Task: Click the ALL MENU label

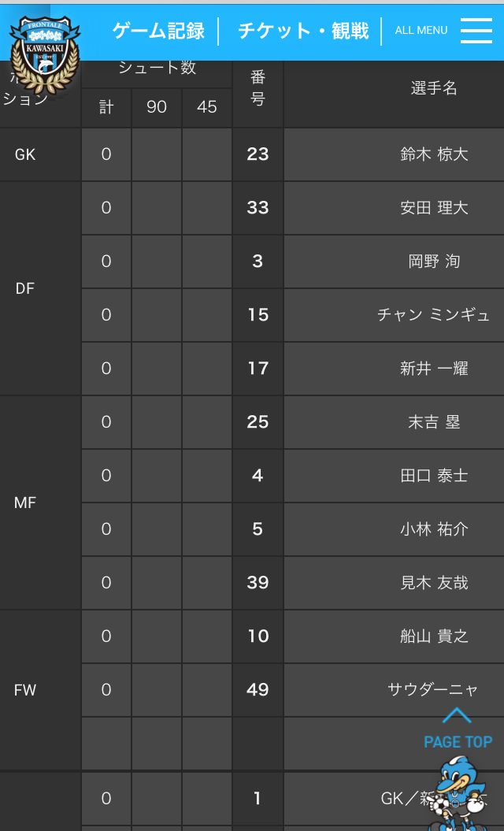Action: click(421, 31)
